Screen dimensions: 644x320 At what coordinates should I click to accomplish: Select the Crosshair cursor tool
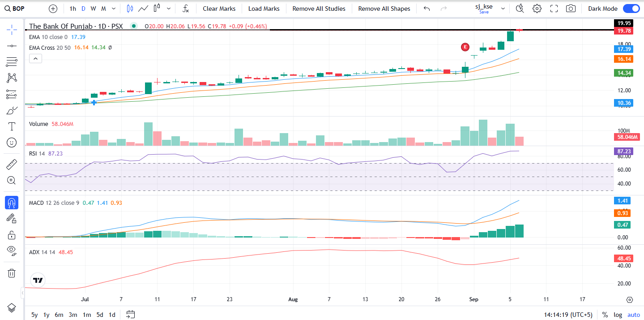point(12,30)
